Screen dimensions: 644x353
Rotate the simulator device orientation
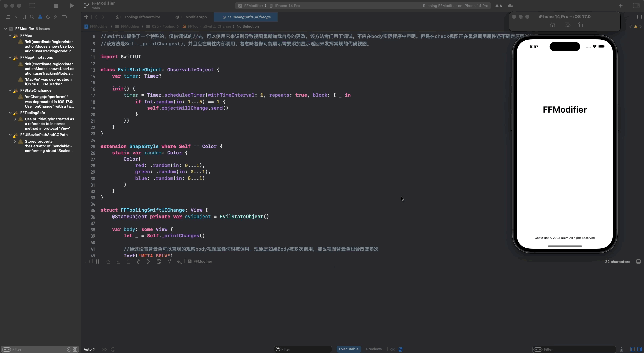click(581, 25)
